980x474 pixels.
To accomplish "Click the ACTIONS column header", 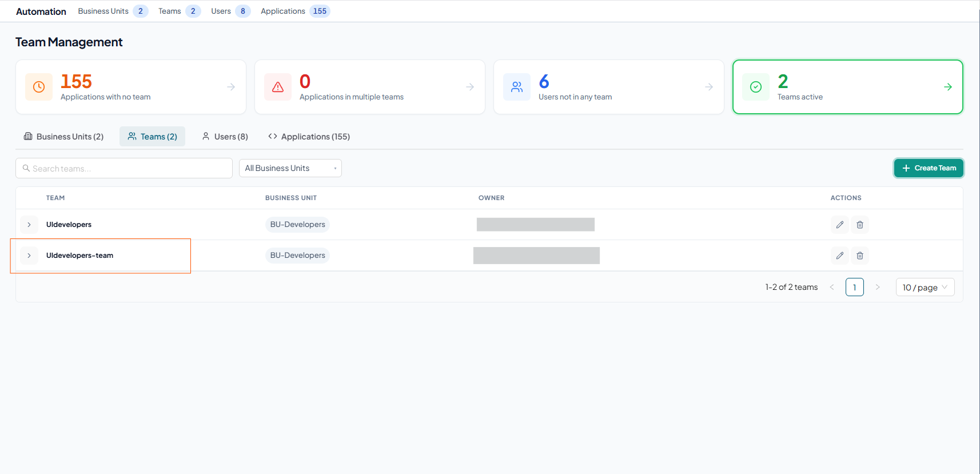I will click(846, 198).
